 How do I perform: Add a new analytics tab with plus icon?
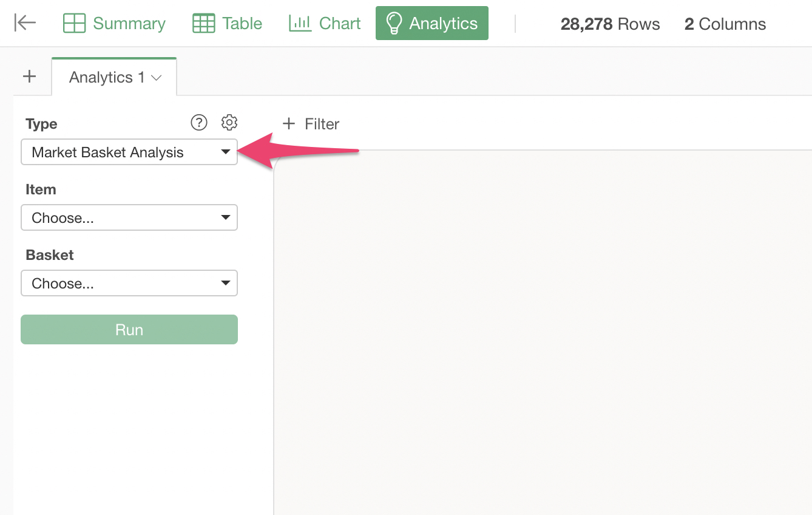[x=29, y=77]
